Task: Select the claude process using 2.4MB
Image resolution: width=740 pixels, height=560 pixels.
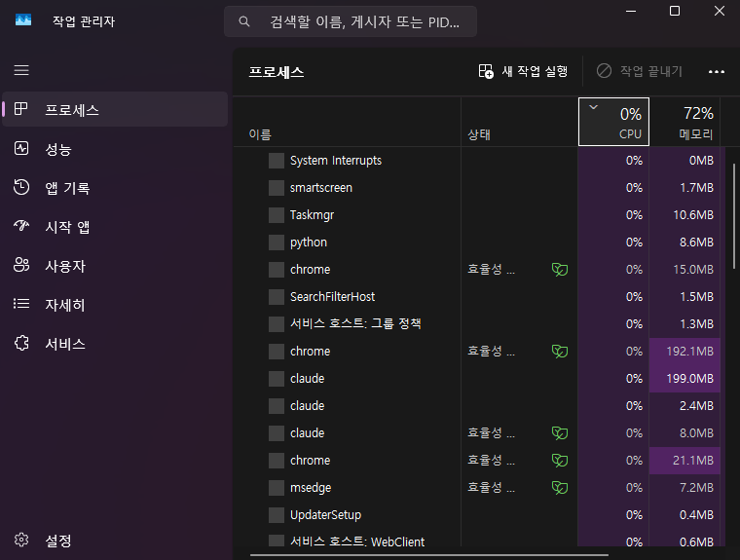Action: pos(477,406)
